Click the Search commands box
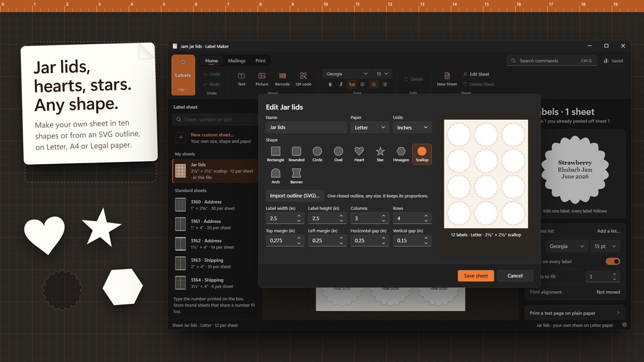This screenshot has height=362, width=644. [x=552, y=61]
